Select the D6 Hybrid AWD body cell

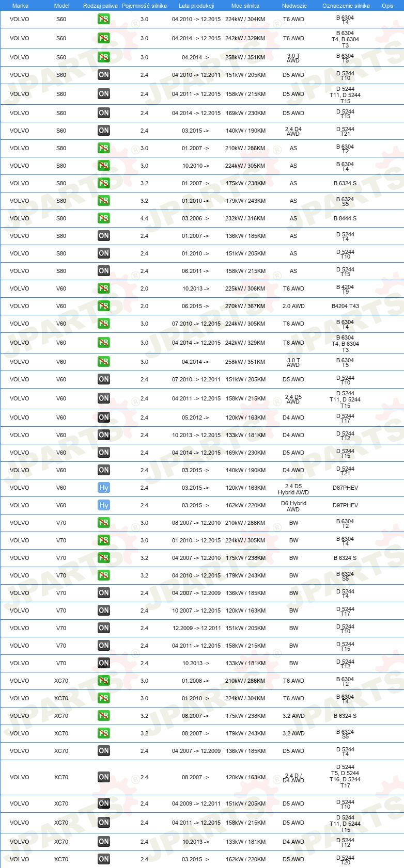[293, 506]
